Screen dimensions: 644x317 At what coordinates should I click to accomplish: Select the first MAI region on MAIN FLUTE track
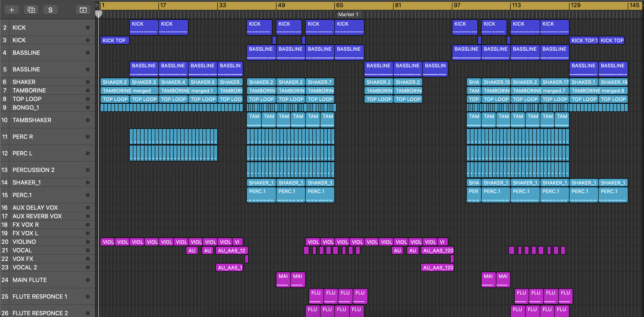283,279
